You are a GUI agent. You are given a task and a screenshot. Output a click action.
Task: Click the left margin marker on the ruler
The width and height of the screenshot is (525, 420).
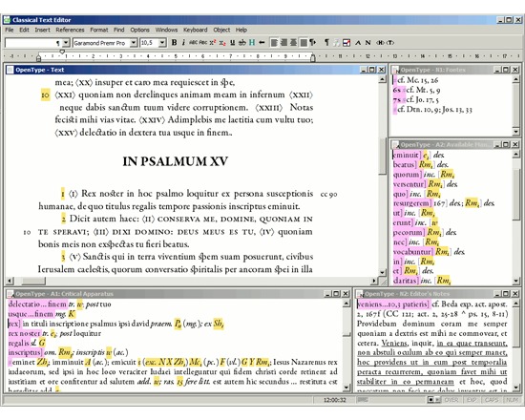pos(38,57)
